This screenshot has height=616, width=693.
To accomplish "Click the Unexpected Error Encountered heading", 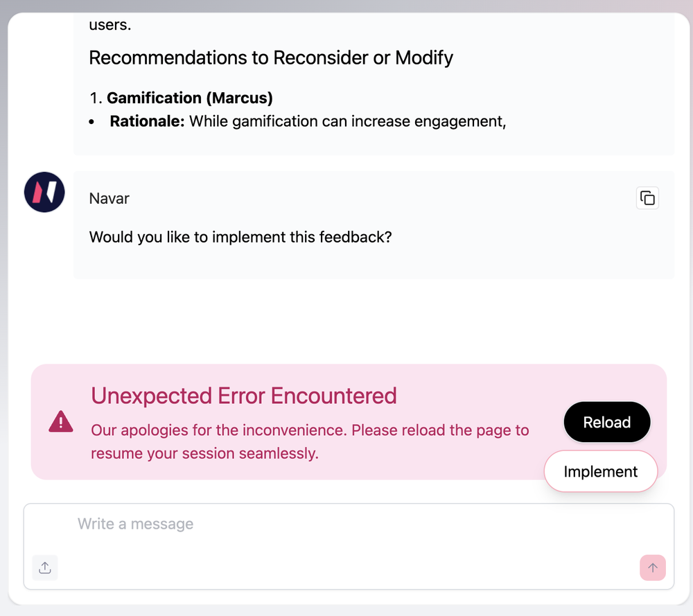I will click(x=244, y=396).
